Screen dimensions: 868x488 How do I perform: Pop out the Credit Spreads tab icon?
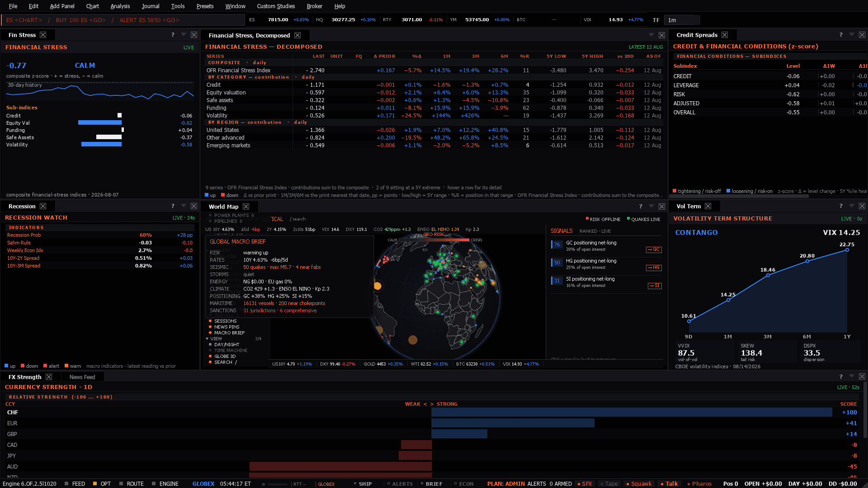(x=725, y=35)
